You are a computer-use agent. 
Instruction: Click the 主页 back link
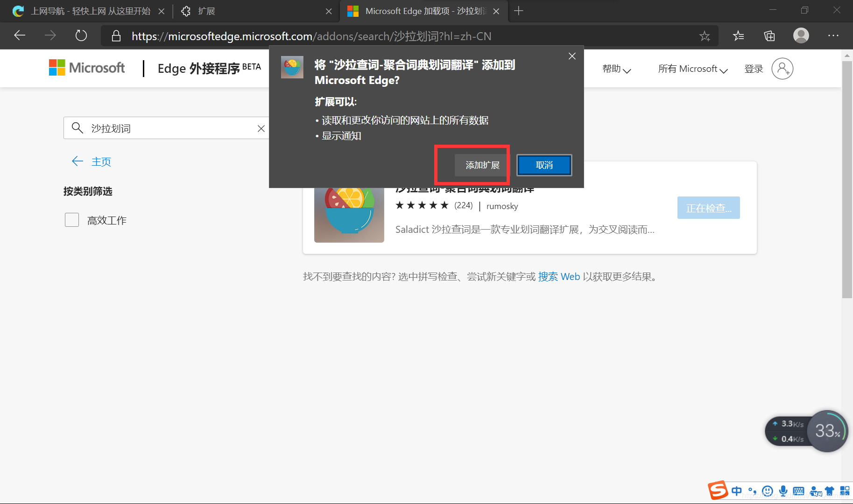tap(92, 161)
